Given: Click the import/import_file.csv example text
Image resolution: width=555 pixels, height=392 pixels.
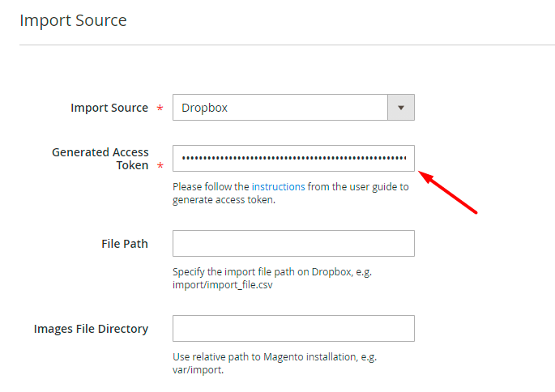Looking at the screenshot, I should pyautogui.click(x=216, y=285).
